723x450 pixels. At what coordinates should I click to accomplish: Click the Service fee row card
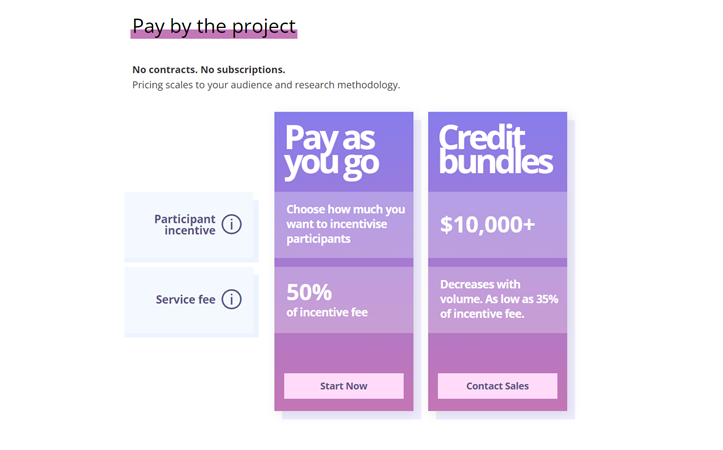(x=189, y=300)
